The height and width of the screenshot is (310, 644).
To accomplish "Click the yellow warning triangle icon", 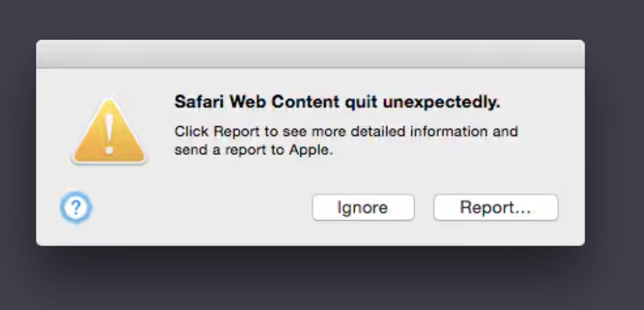I will 109,132.
